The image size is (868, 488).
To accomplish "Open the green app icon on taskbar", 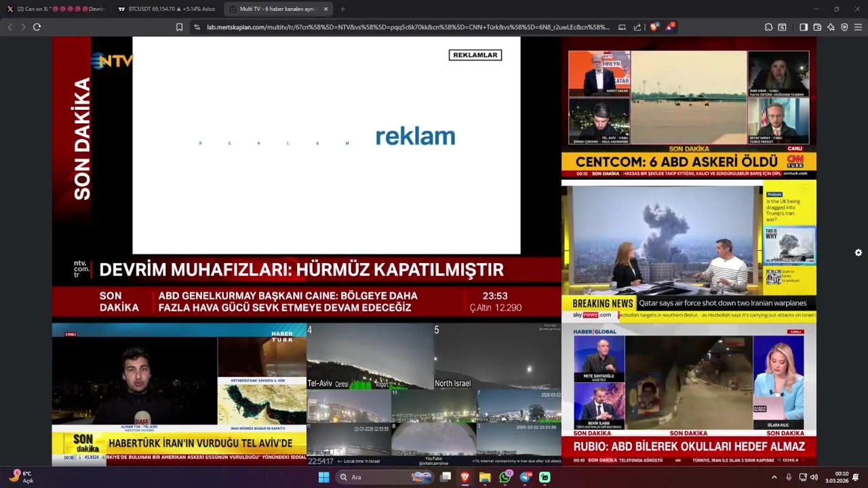I will tap(545, 477).
